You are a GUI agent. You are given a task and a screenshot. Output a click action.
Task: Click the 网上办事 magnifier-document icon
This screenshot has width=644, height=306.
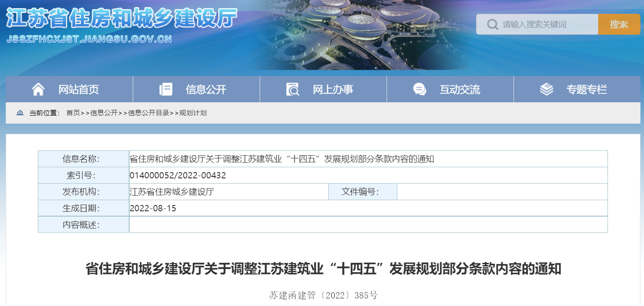click(292, 89)
